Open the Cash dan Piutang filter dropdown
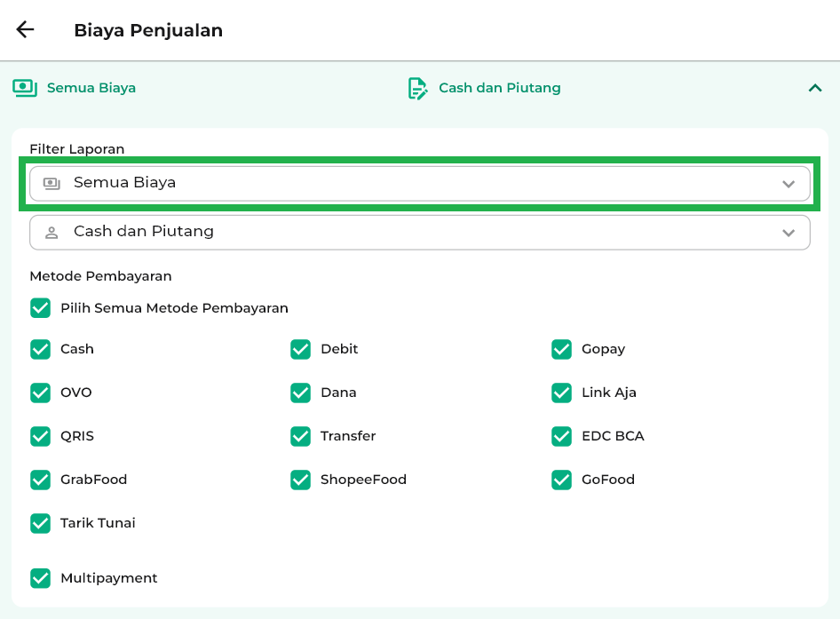Viewport: 840px width, 619px height. [x=419, y=233]
